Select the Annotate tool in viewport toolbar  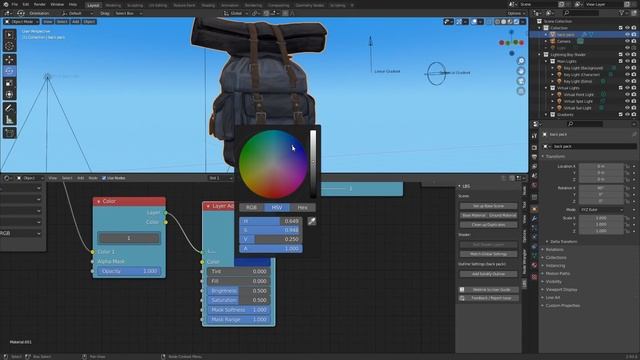tap(9, 108)
